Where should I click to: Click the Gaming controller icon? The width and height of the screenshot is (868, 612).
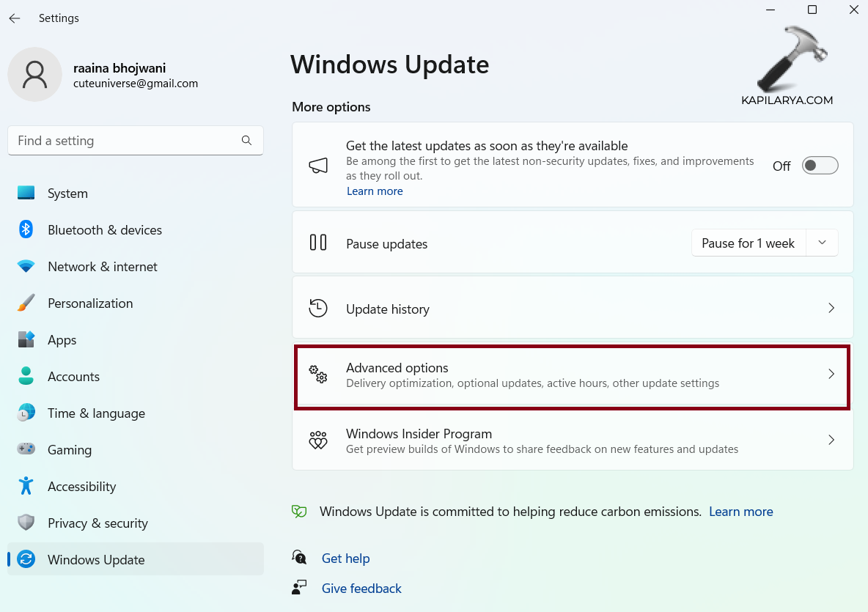26,449
